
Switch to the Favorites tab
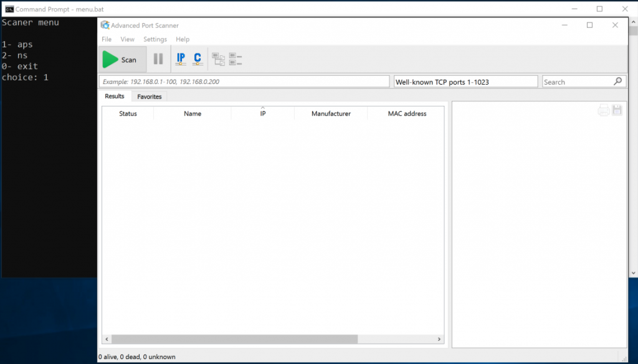150,96
